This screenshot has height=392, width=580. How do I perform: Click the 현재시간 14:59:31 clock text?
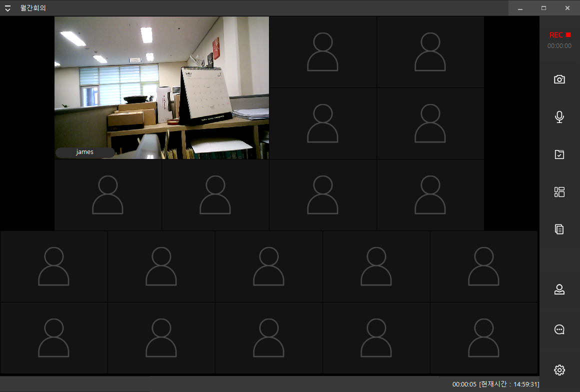pyautogui.click(x=509, y=384)
